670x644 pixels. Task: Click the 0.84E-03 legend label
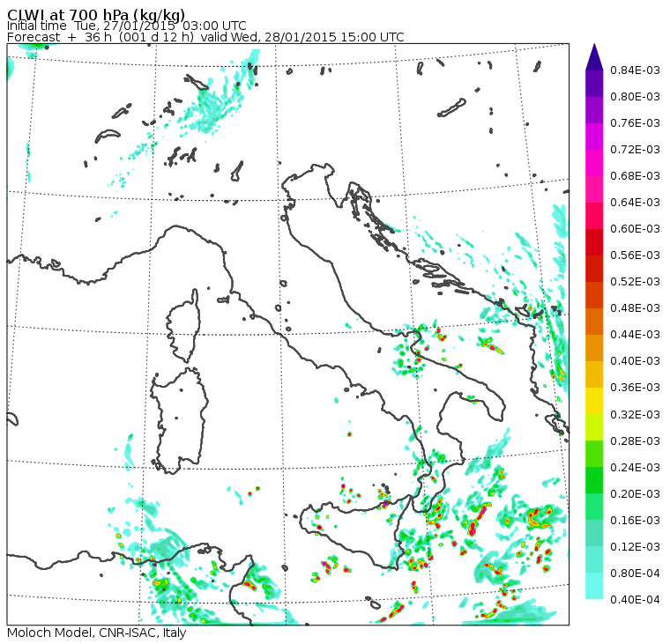tap(635, 70)
